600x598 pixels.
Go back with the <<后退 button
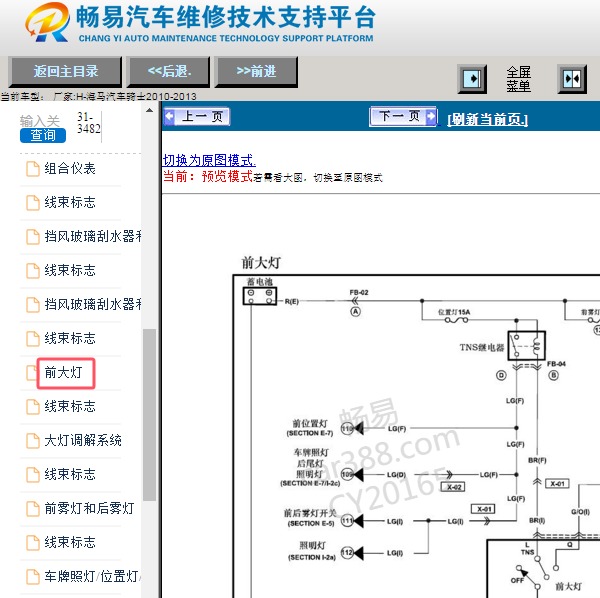(x=169, y=72)
